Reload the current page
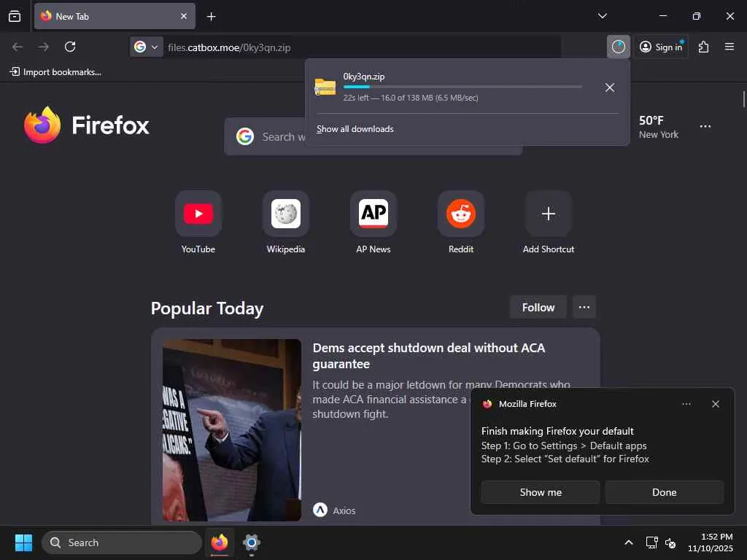 click(x=70, y=47)
